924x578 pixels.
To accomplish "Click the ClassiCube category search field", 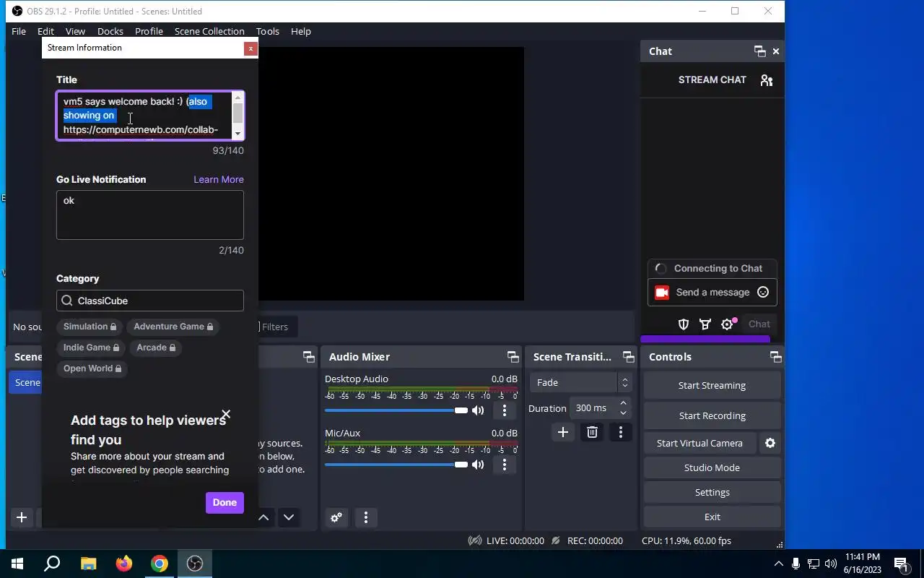I will [150, 301].
